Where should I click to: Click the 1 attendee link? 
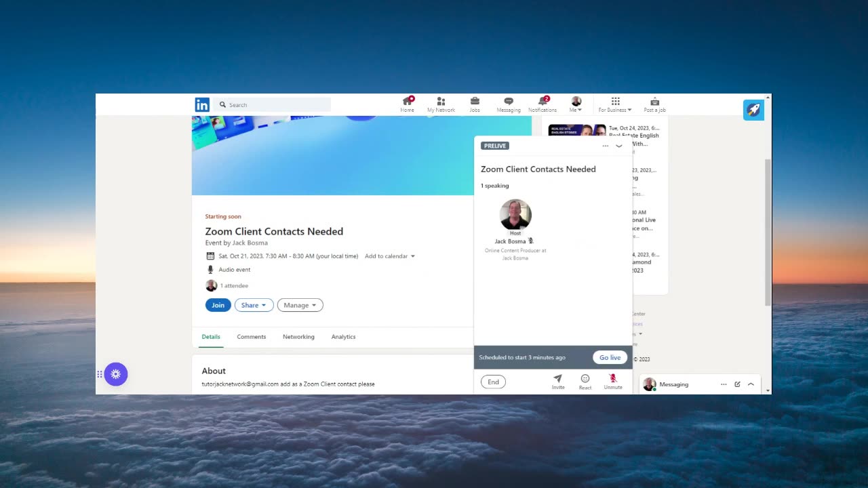234,286
